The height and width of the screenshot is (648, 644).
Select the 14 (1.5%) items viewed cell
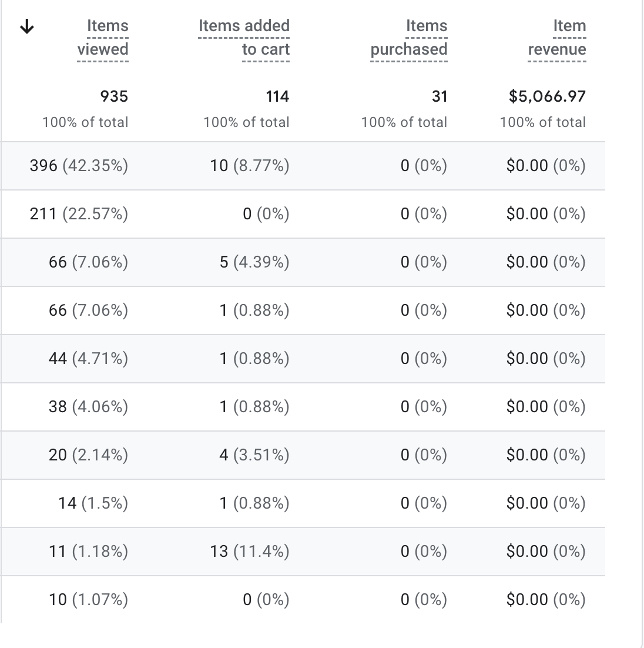tap(93, 503)
